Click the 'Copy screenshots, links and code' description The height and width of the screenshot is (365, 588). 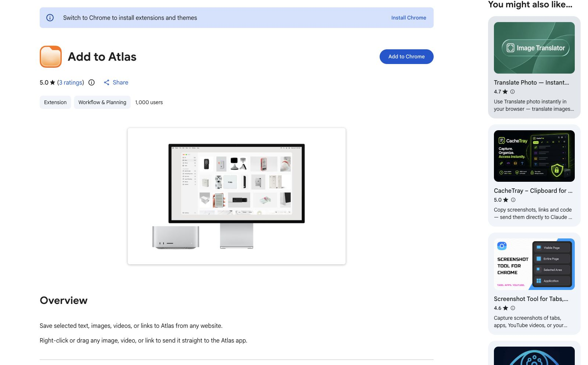click(533, 213)
